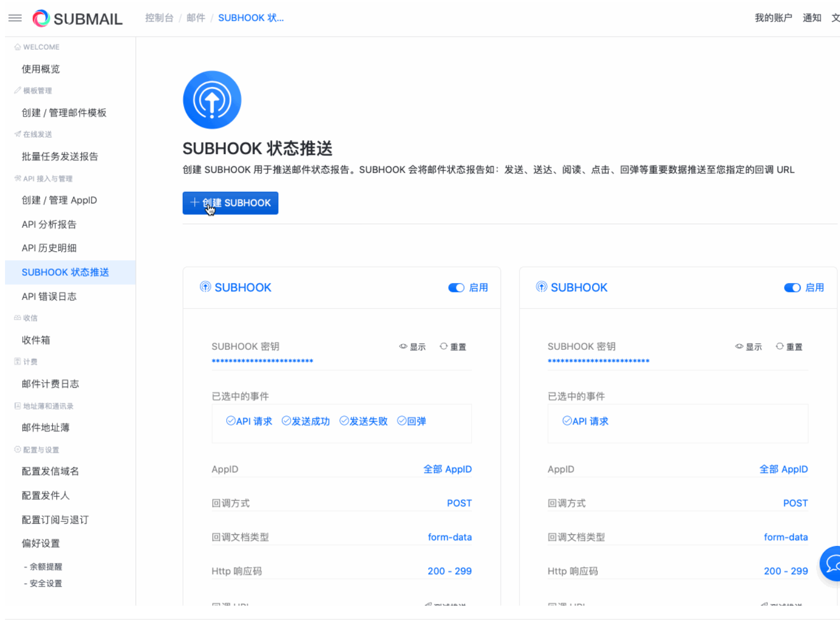Open 通知 notifications menu
Viewport: 840px width, 624px height.
(x=812, y=18)
